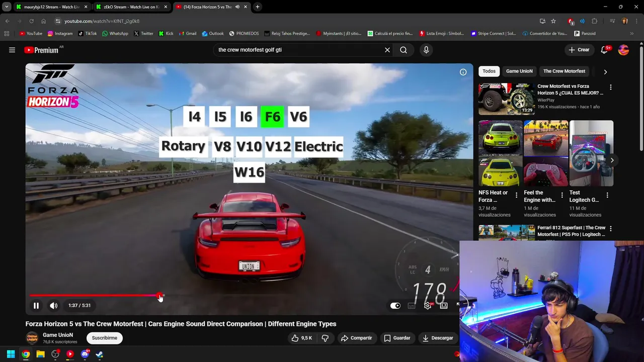Open Steam from the taskbar

(99, 354)
